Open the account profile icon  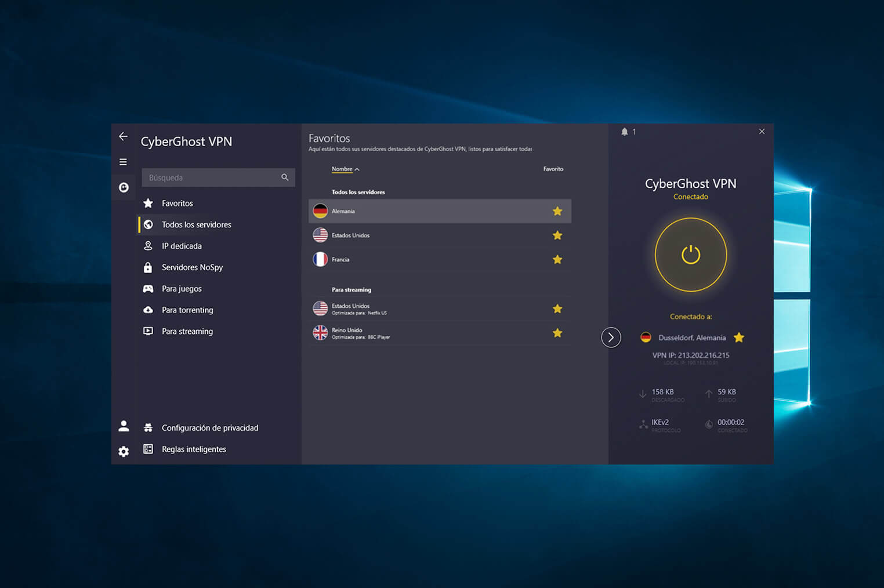124,426
